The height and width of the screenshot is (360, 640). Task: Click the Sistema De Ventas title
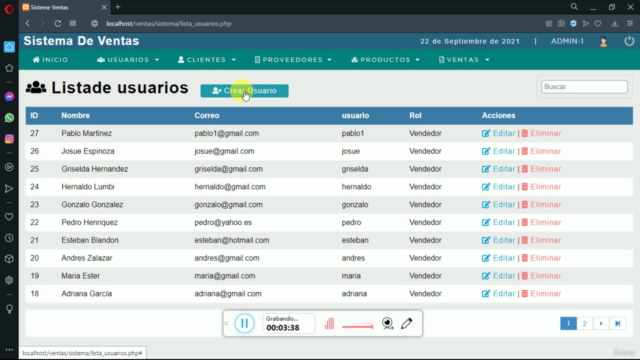click(81, 41)
